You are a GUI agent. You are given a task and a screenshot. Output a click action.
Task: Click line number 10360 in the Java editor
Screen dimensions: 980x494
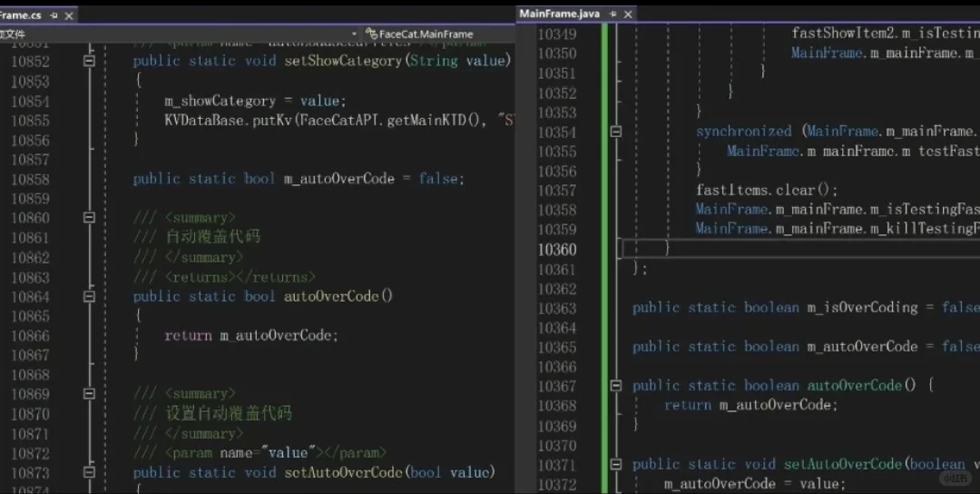557,250
